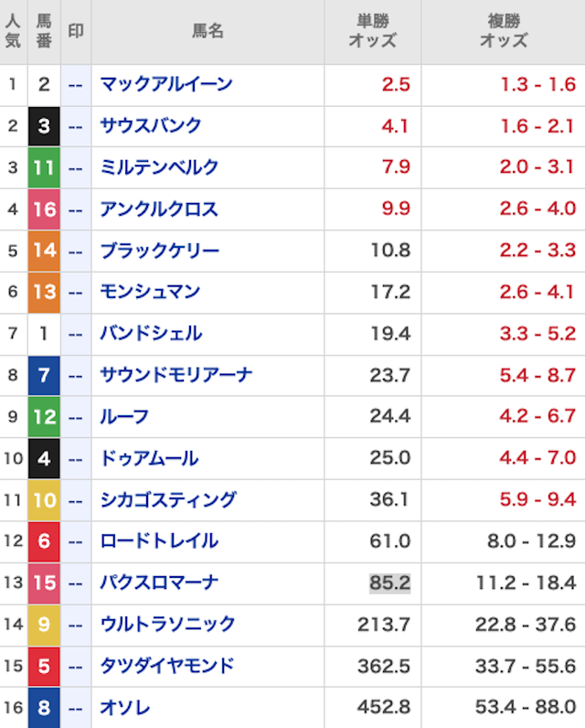
Task: Open シカゴスティング horse page
Action: point(167,499)
